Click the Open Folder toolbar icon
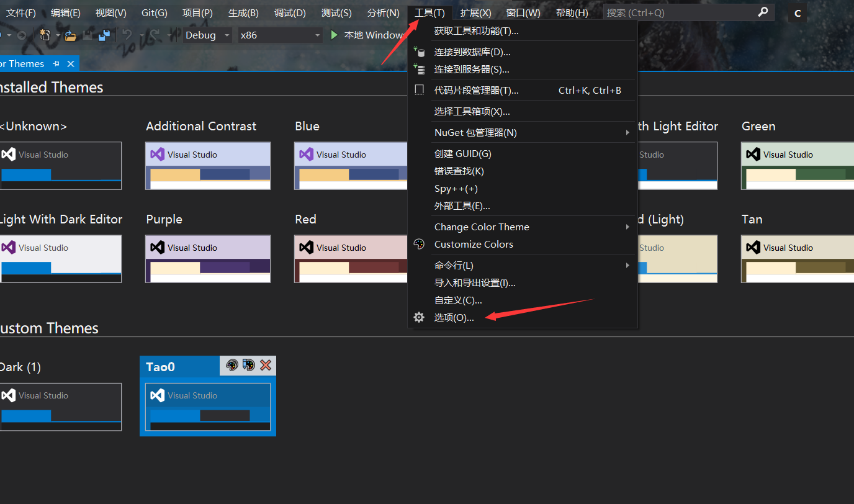The height and width of the screenshot is (504, 854). tap(70, 36)
